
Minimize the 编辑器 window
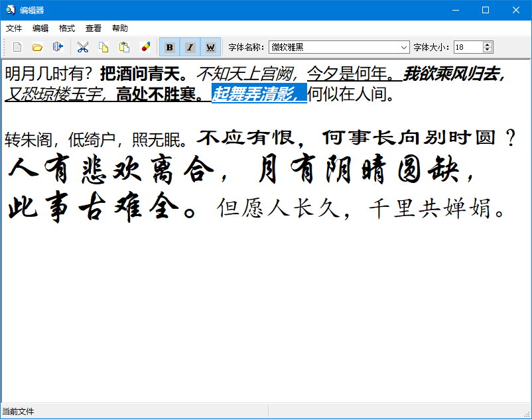456,10
